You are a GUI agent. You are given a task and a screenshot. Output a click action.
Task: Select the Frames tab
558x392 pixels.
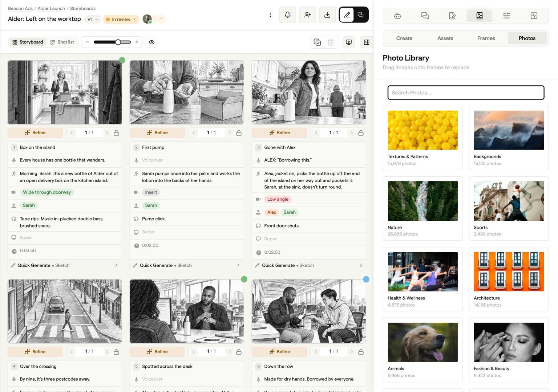point(486,38)
